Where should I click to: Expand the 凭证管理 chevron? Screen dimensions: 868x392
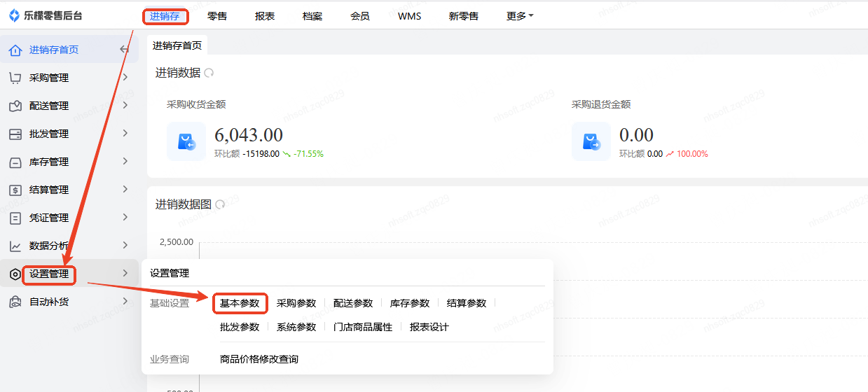pos(125,217)
